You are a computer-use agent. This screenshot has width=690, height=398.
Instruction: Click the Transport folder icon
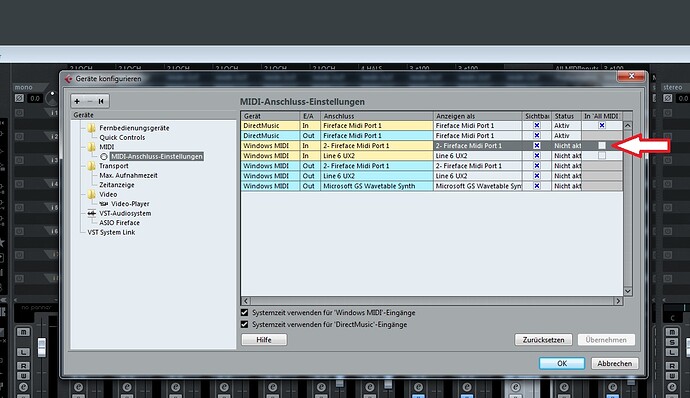92,166
